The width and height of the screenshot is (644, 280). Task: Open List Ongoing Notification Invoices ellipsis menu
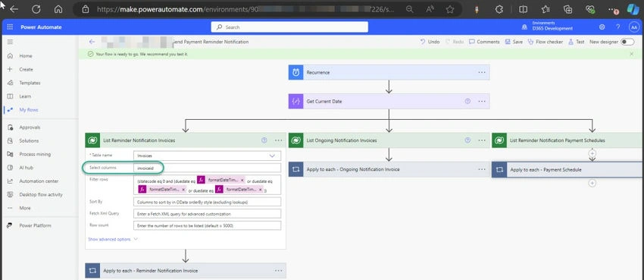(482, 140)
